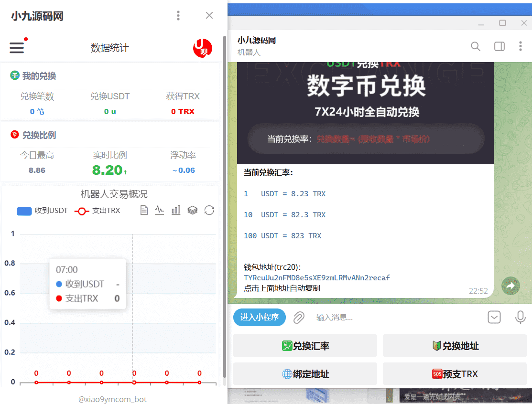Screen dimensions: 532x404
Task: Switch chart to line chart type
Action: [160, 210]
